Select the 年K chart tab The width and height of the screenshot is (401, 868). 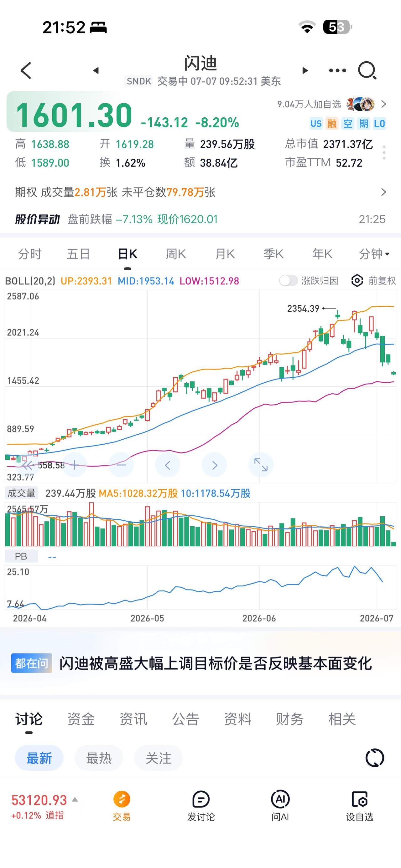pos(322,254)
